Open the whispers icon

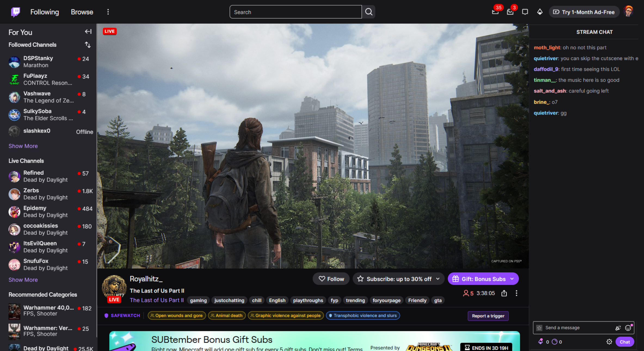click(525, 12)
